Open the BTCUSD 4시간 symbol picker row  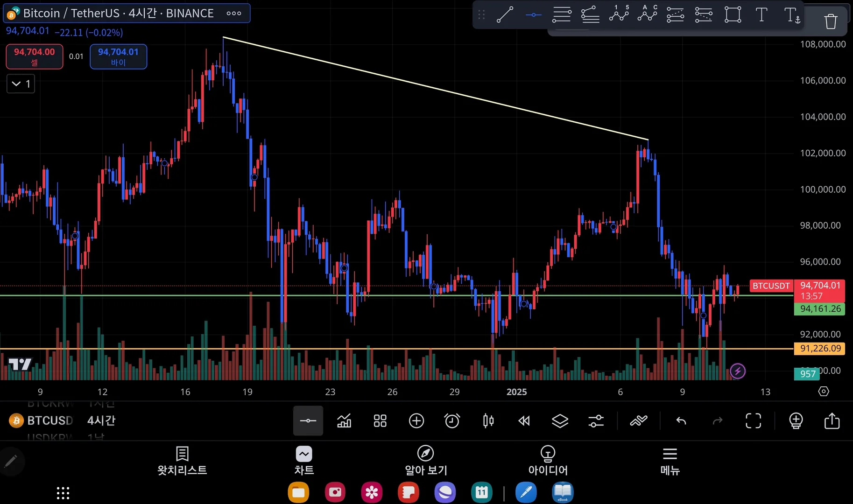pyautogui.click(x=63, y=420)
